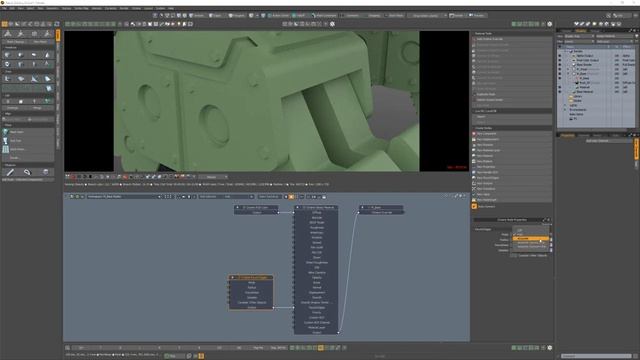Open the upper-right filter dropdown above the shader tree
The width and height of the screenshot is (640, 360).
[x=616, y=36]
